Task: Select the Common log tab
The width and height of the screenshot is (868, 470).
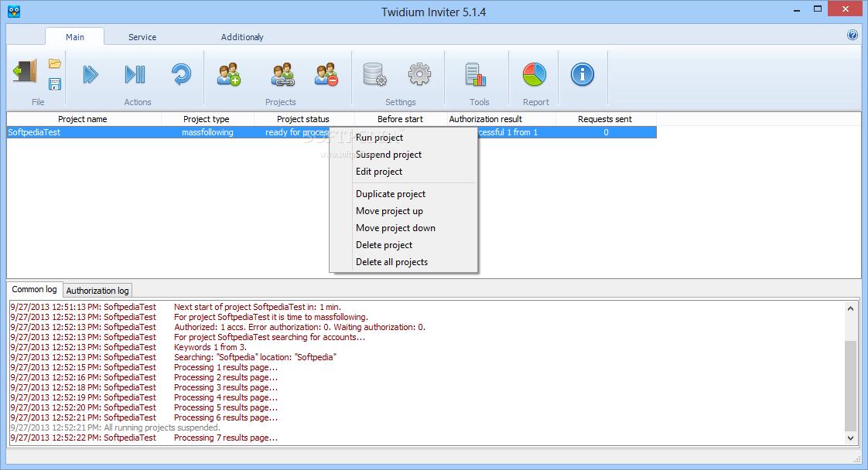Action: click(x=34, y=289)
